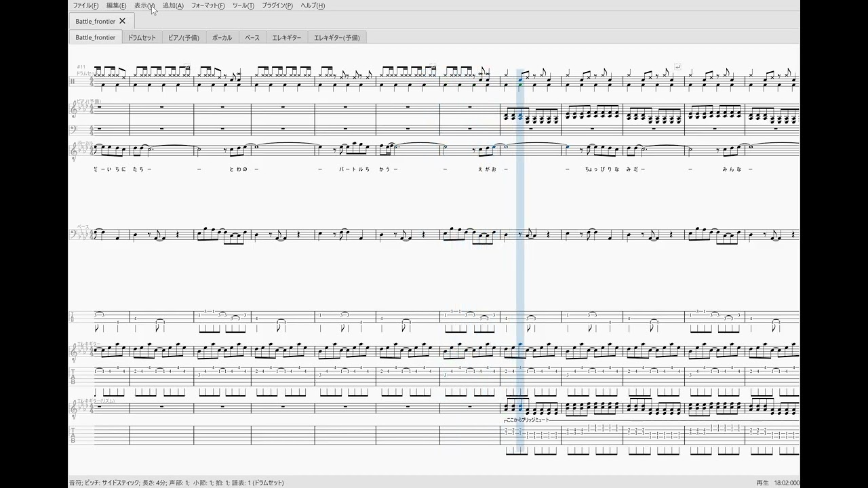Open the 追加(A) menu
Viewport: 868px width, 488px height.
tap(173, 5)
